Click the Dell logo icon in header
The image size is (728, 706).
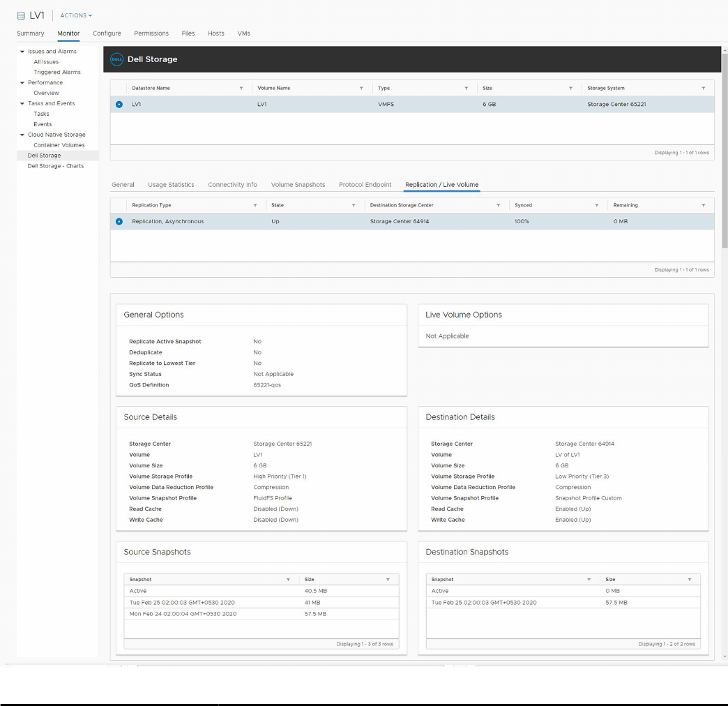pyautogui.click(x=117, y=59)
